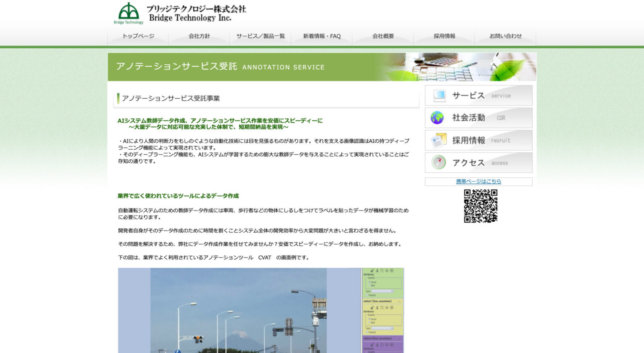644x353 pixels.
Task: Select the Bad quality radio in green panel
Action: click(369, 285)
